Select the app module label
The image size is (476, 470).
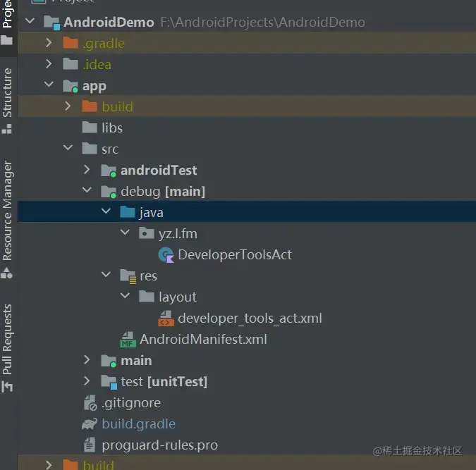pyautogui.click(x=94, y=87)
